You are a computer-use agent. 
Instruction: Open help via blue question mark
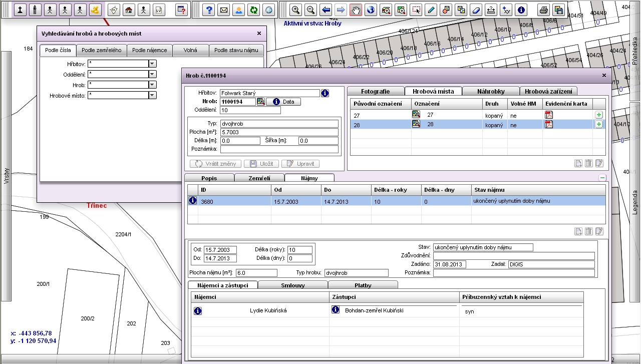tap(209, 10)
